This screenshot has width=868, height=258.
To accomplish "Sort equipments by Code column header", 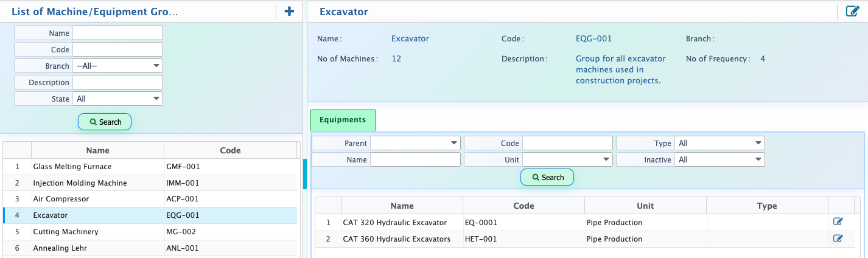I will point(524,206).
